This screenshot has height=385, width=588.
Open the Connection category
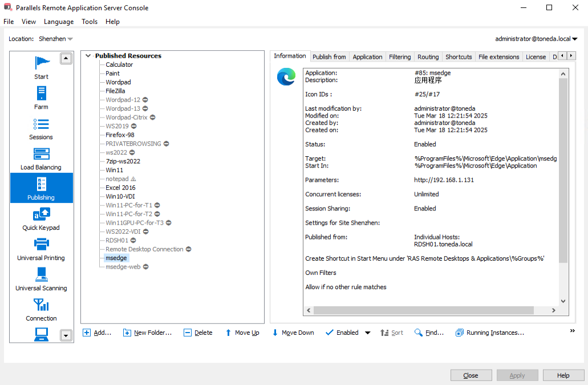click(x=41, y=309)
